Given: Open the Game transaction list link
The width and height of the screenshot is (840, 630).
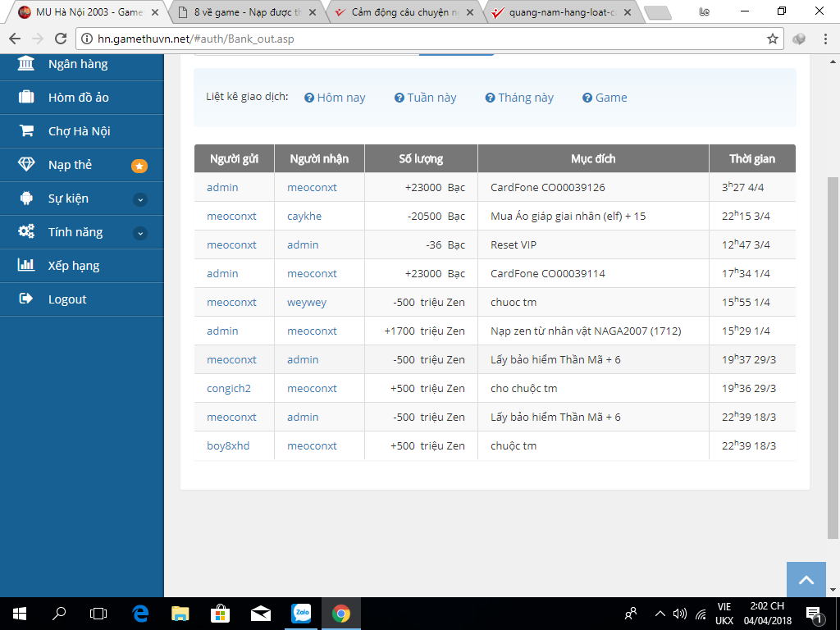Looking at the screenshot, I should pyautogui.click(x=610, y=98).
